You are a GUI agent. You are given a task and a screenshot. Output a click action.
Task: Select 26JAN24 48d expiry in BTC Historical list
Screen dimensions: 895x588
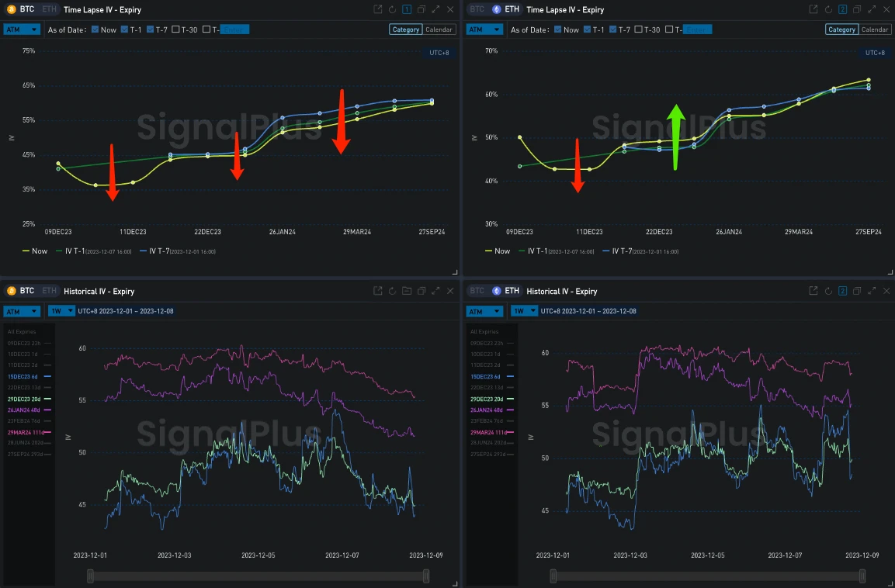(28, 410)
